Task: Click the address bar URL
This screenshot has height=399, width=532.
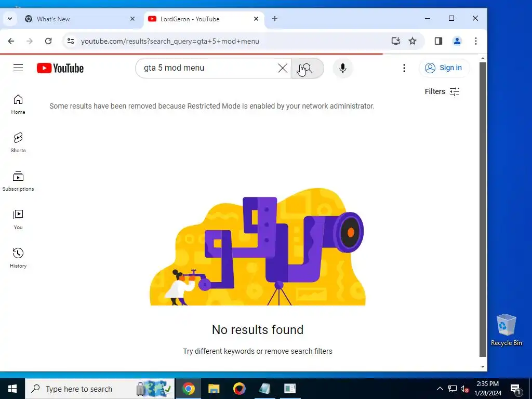Action: [170, 41]
